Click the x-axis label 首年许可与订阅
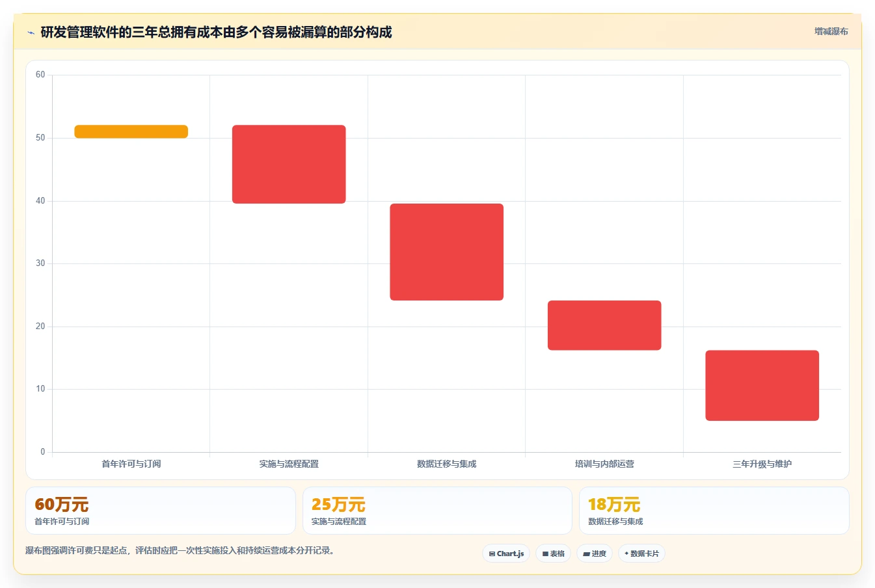 [x=131, y=464]
